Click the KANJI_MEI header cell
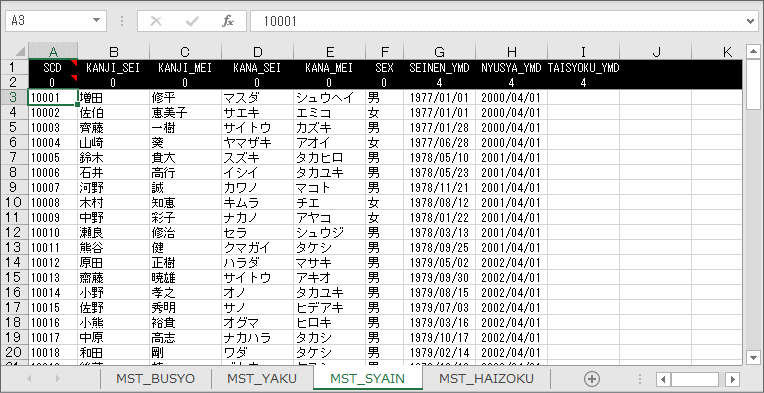The image size is (764, 393). click(x=185, y=68)
